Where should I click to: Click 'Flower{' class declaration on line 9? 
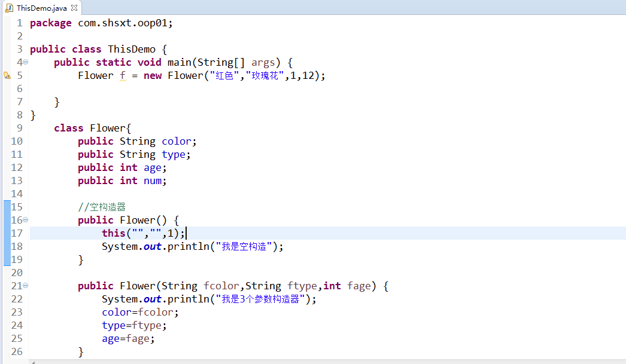point(111,128)
